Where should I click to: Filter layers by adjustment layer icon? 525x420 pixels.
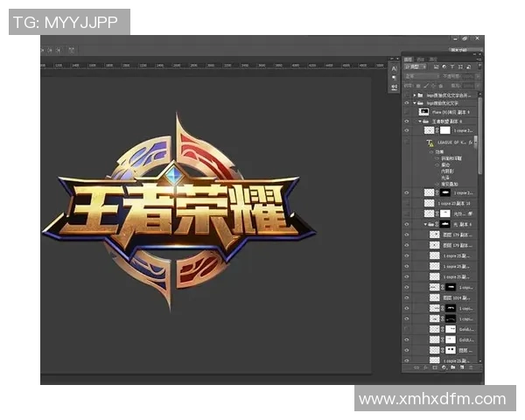click(444, 67)
